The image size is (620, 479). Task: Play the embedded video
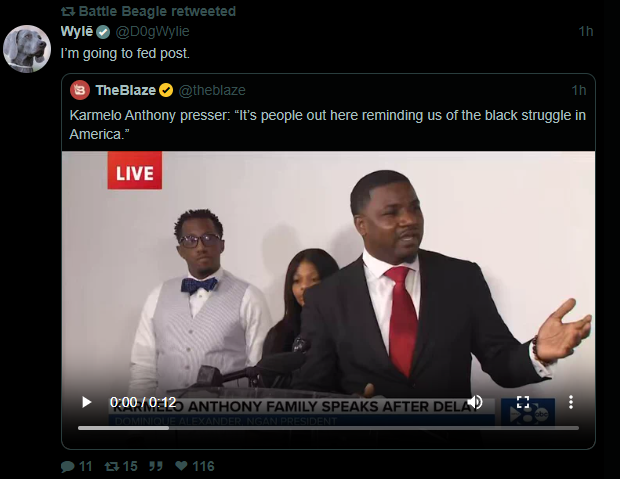tap(86, 402)
